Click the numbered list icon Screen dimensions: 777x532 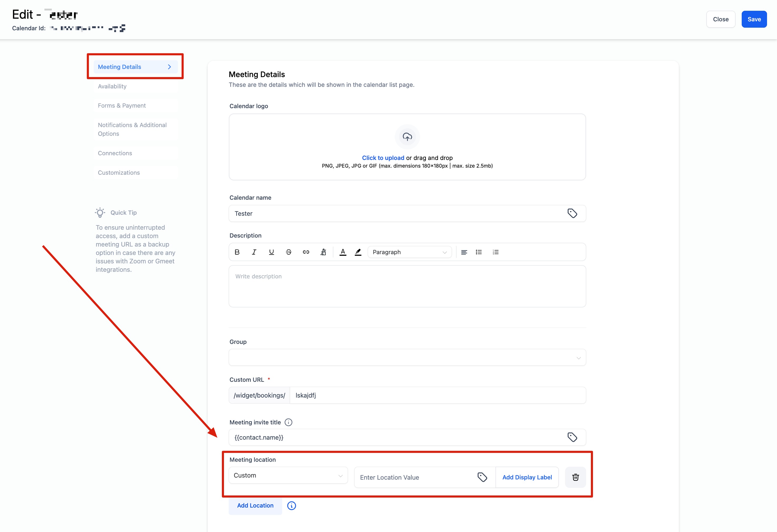[x=495, y=252]
